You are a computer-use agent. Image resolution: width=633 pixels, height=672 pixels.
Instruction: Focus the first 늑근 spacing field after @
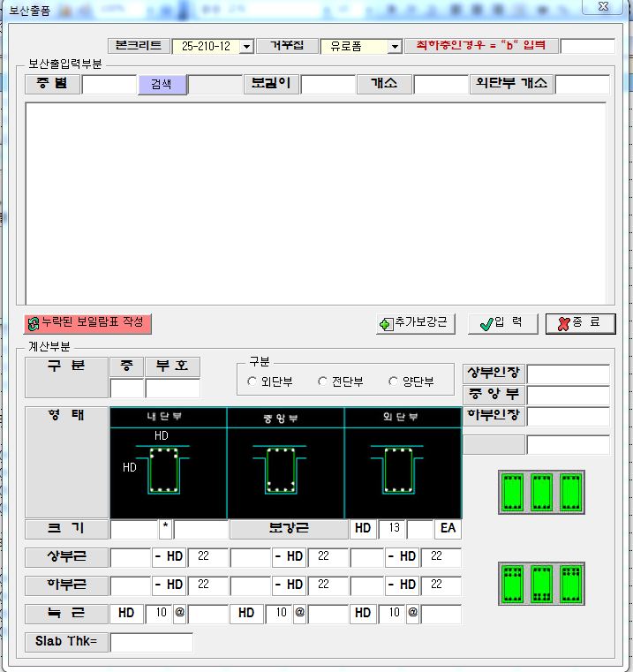(x=207, y=614)
